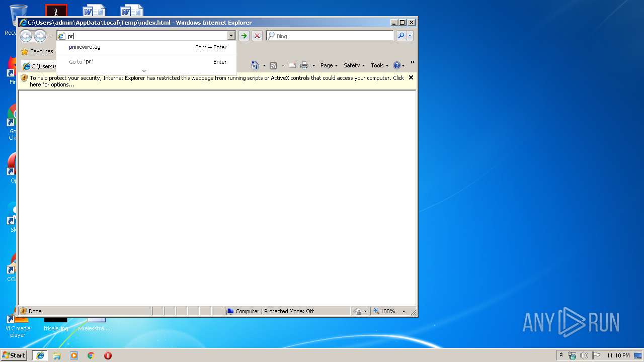Click the Internet Explorer title bar icon

point(23,23)
